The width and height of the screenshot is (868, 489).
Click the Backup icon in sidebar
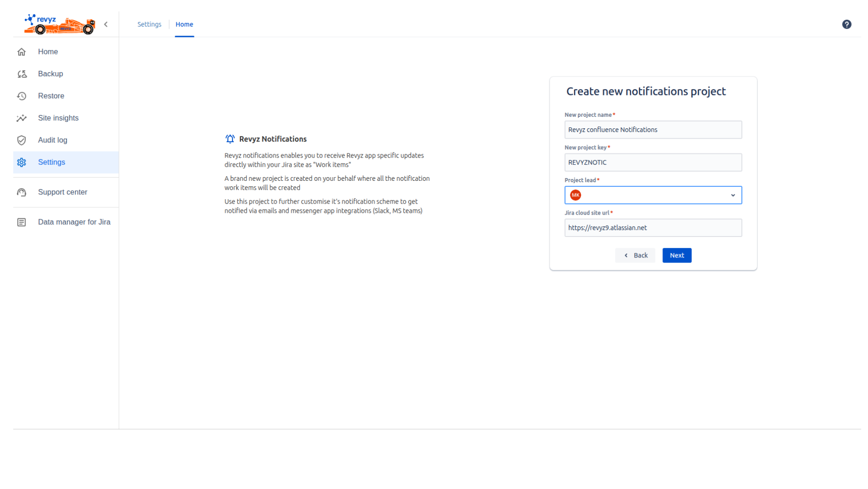point(21,74)
